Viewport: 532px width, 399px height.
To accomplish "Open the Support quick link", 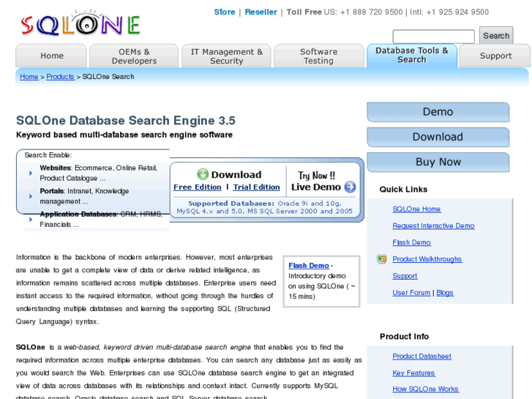I will (405, 276).
